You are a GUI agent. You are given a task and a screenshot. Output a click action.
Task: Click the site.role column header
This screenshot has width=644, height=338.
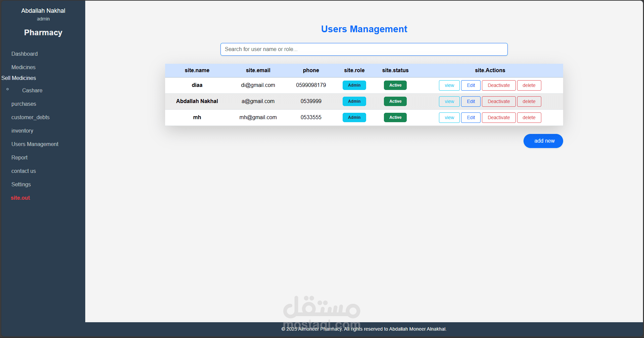[354, 70]
